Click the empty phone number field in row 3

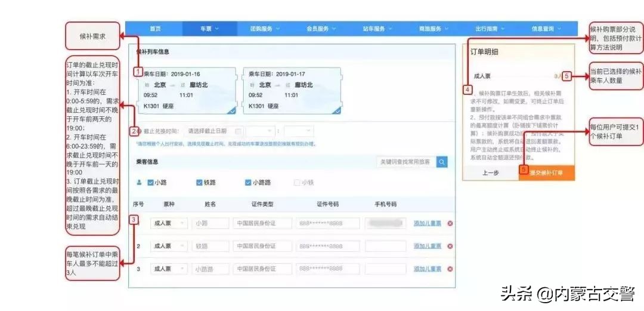(x=385, y=269)
